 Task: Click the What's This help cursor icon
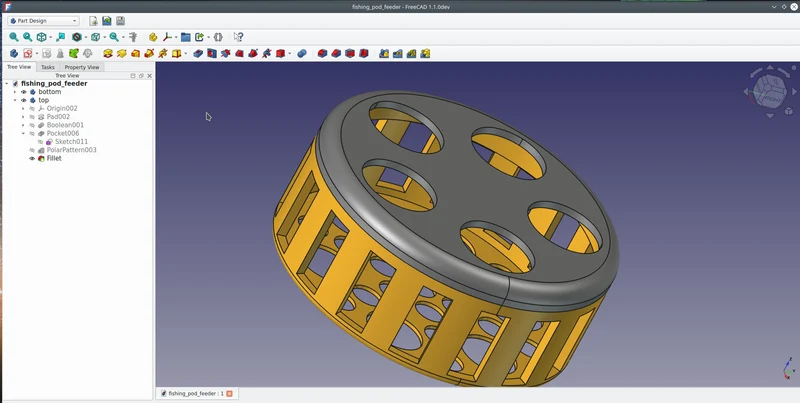[238, 37]
